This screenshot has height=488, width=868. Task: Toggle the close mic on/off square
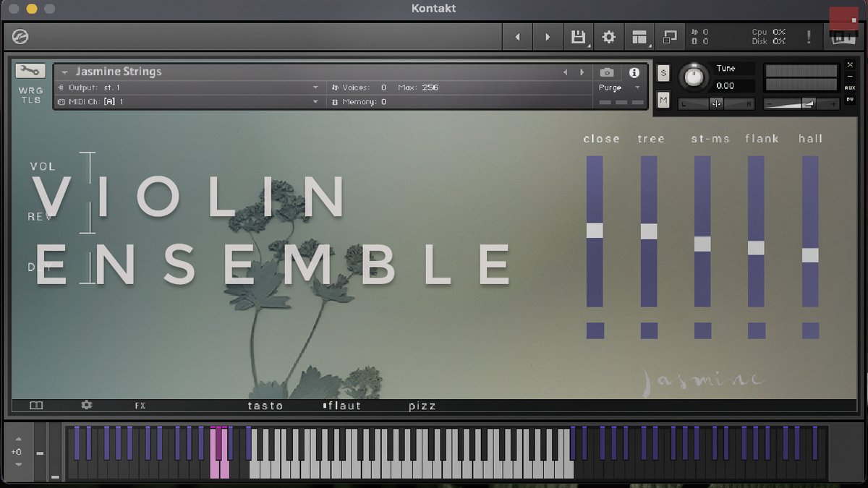(x=595, y=330)
